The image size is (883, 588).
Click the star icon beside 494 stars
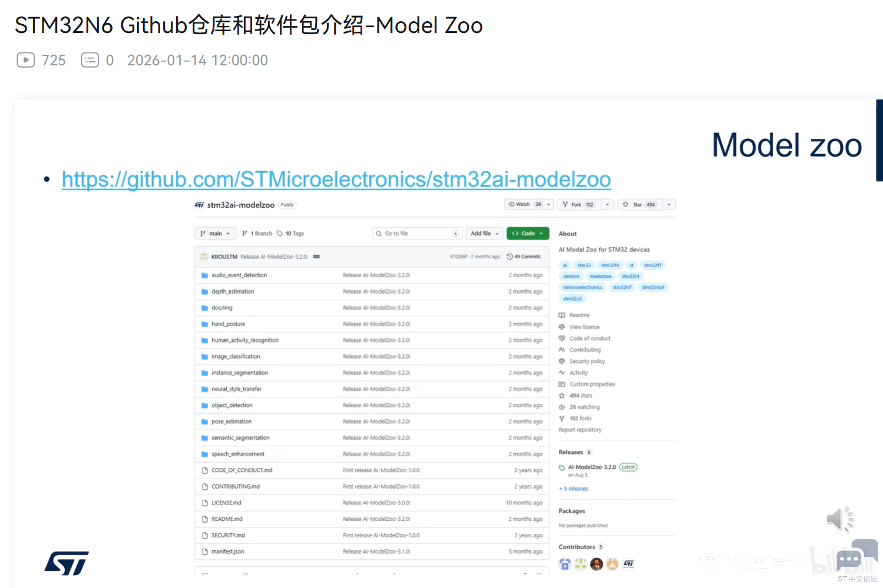pyautogui.click(x=562, y=396)
